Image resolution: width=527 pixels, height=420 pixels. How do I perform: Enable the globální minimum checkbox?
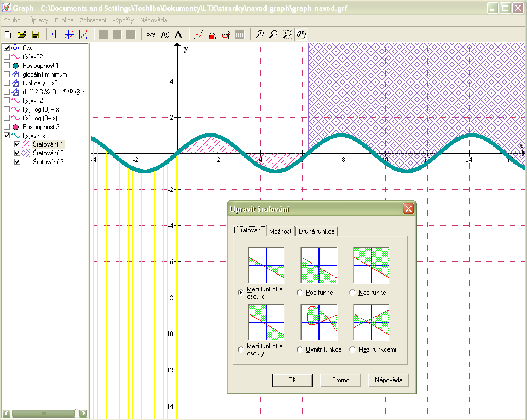pos(7,74)
